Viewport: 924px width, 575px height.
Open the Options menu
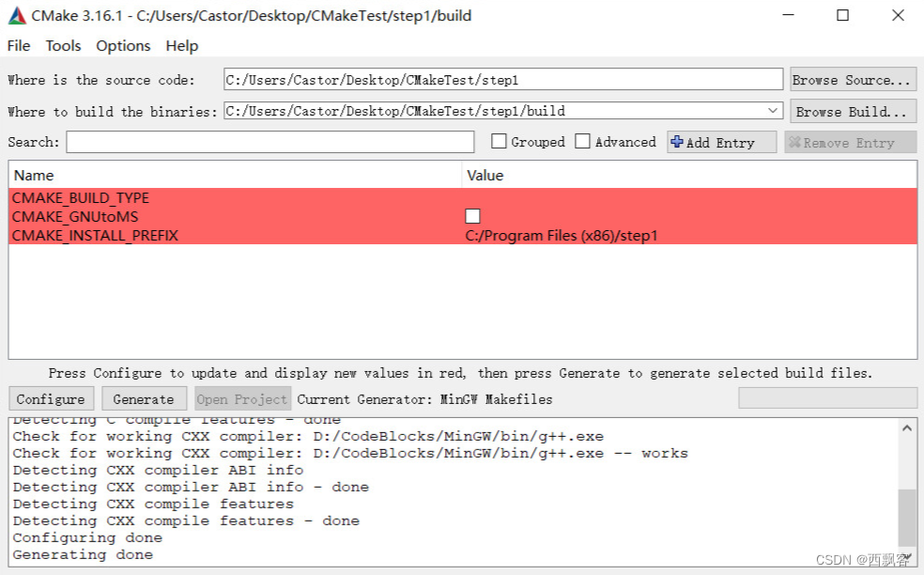(122, 45)
